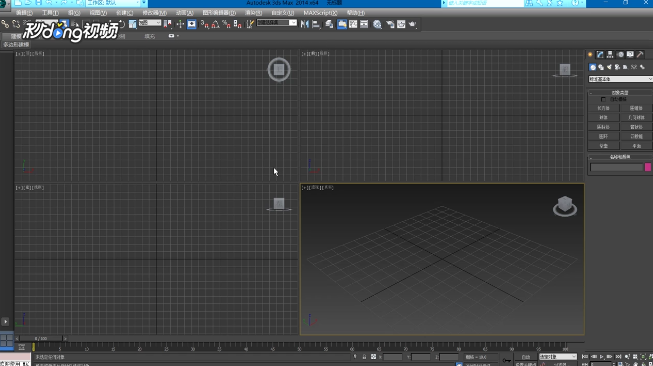Image resolution: width=653 pixels, height=366 pixels.
Task: Open Rendered Frame Window
Action: point(401,24)
